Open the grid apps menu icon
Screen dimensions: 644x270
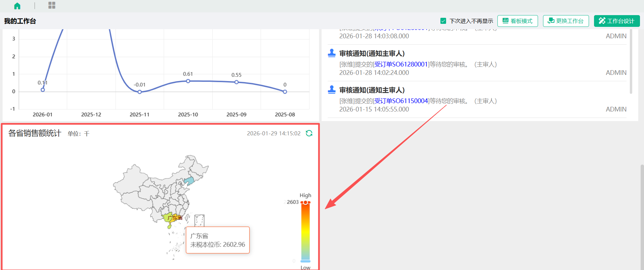52,5
